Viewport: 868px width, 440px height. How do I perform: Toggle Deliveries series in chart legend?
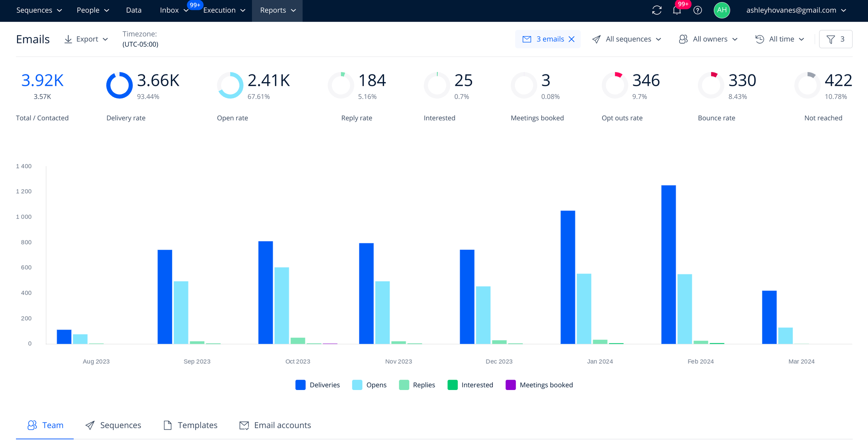pos(317,385)
